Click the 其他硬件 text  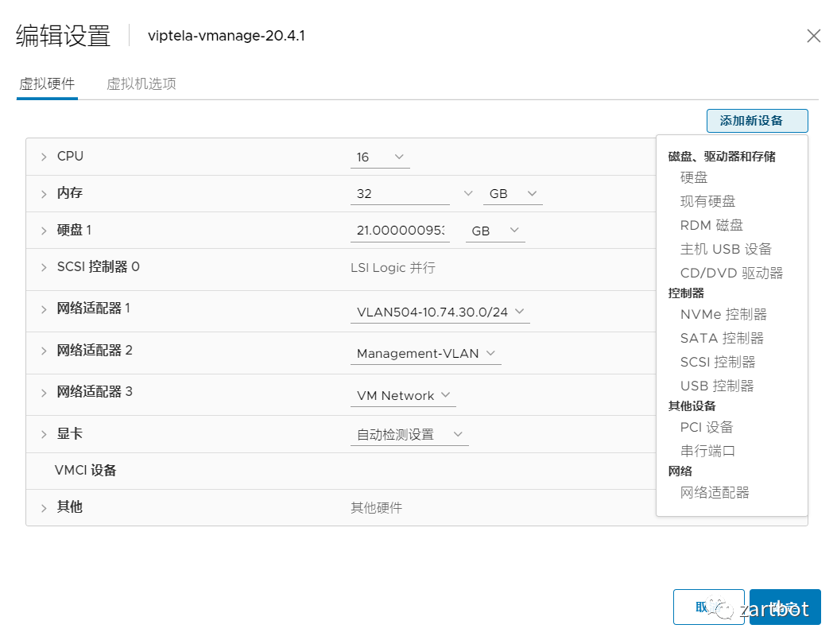coord(376,508)
